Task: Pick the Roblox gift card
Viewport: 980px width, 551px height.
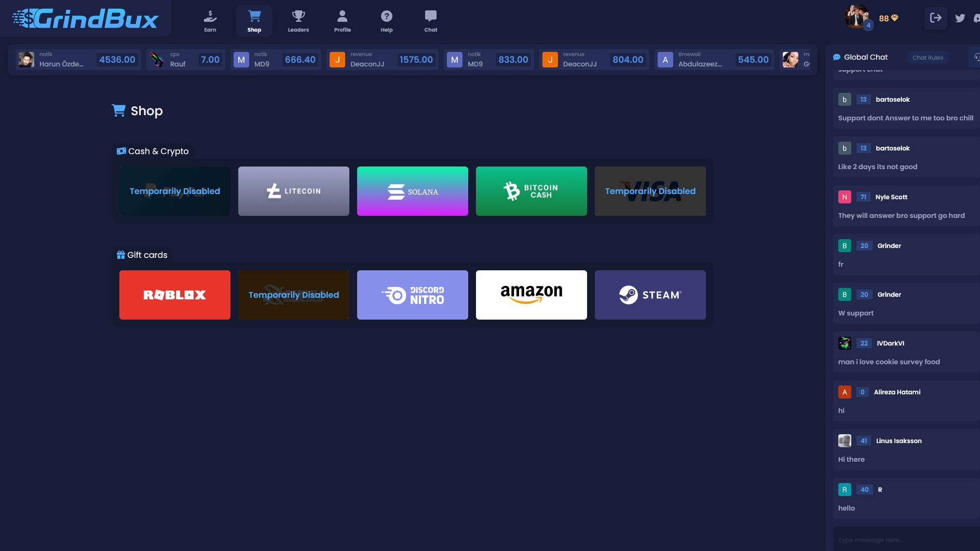Action: [x=174, y=295]
